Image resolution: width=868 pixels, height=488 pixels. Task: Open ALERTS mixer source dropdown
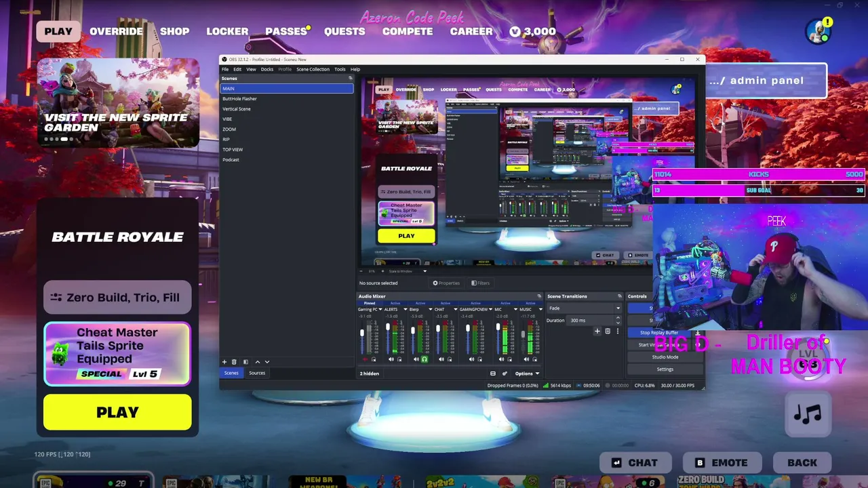(406, 310)
